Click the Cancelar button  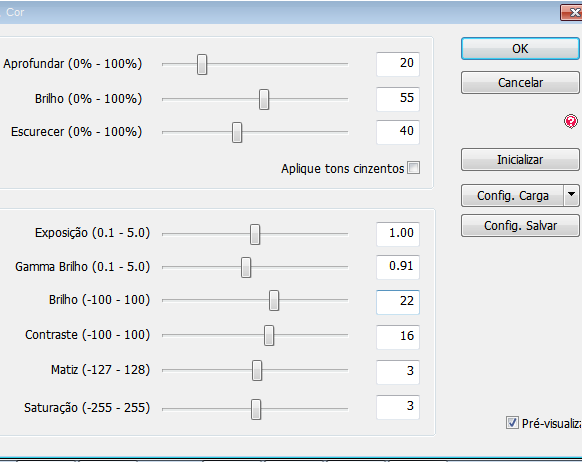(520, 82)
